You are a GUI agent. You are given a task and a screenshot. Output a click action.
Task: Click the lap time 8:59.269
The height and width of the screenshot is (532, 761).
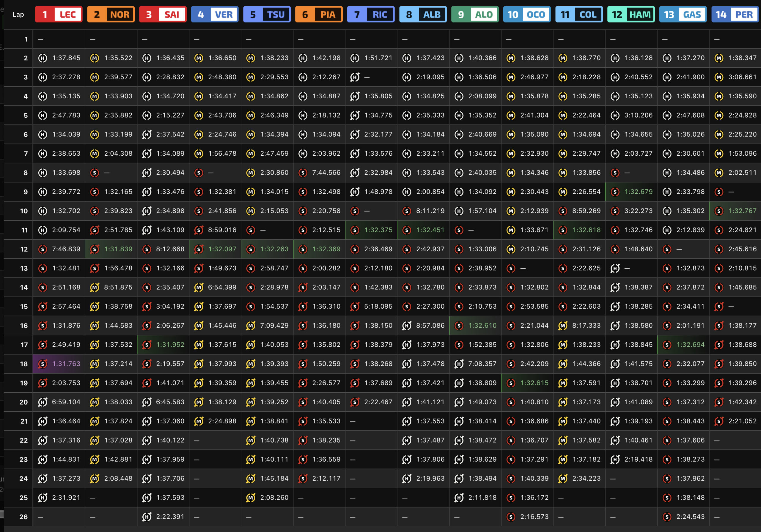point(586,211)
